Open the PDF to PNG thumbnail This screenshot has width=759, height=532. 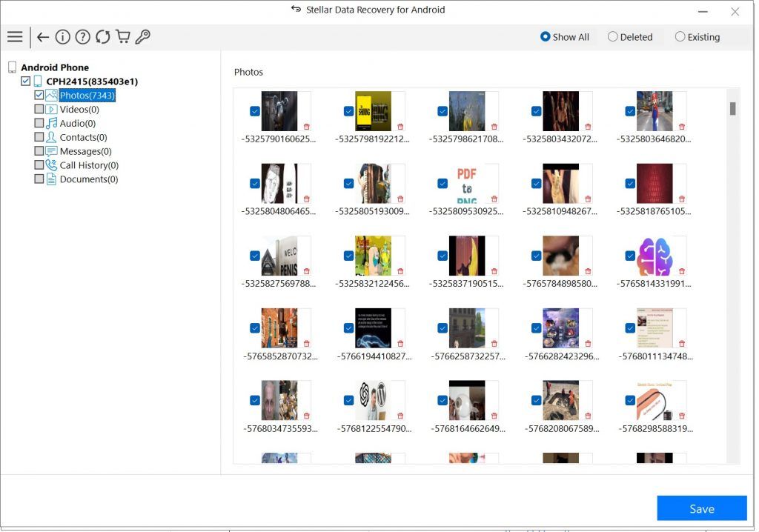point(467,184)
